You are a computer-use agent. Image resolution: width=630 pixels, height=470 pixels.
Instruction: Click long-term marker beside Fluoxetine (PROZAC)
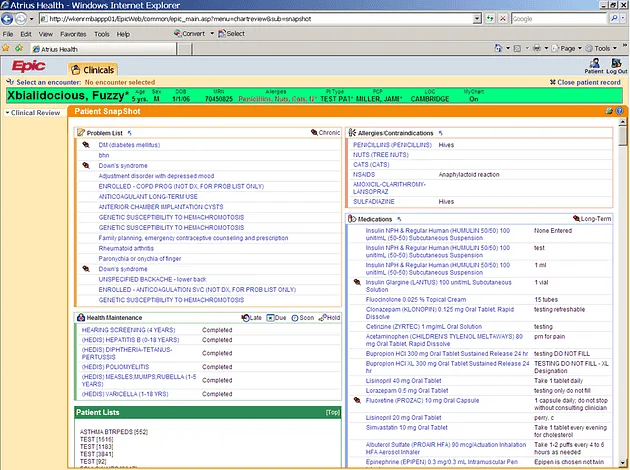click(x=357, y=400)
